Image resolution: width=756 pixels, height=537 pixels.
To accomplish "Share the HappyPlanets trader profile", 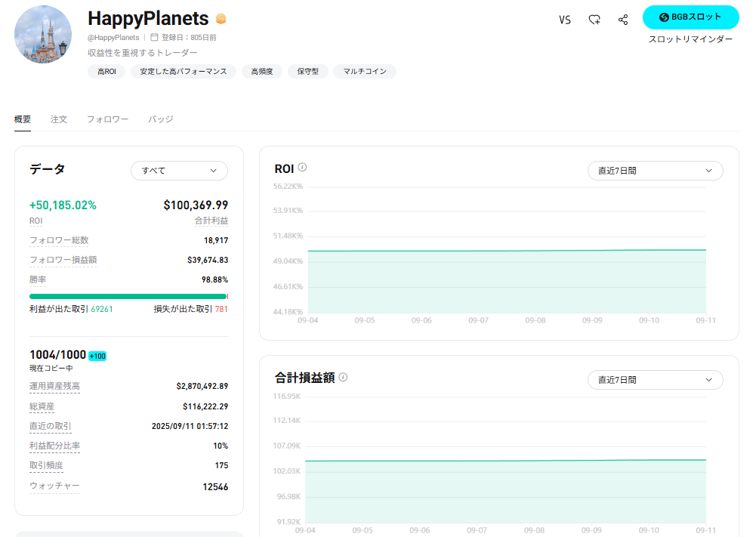I will [x=623, y=20].
